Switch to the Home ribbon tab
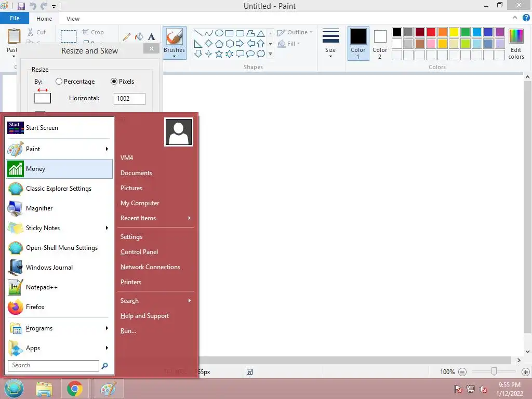This screenshot has height=399, width=532. coord(44,19)
